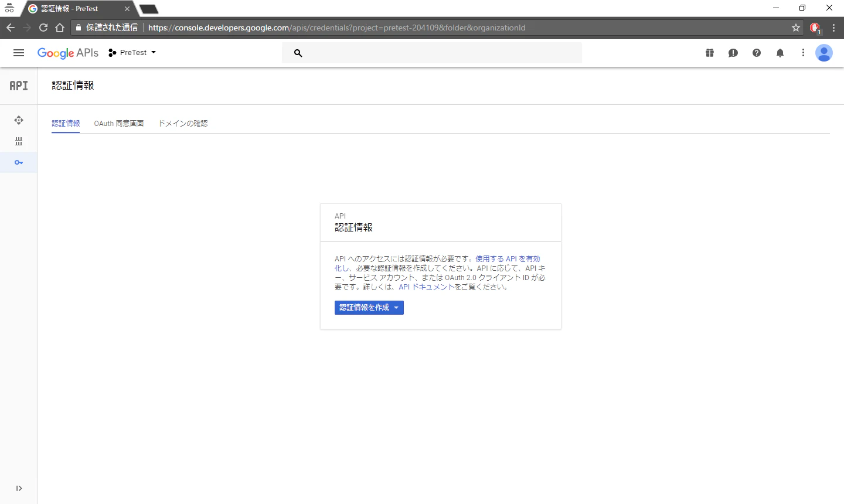The width and height of the screenshot is (844, 504).
Task: Click the search magnifier icon
Action: point(298,53)
